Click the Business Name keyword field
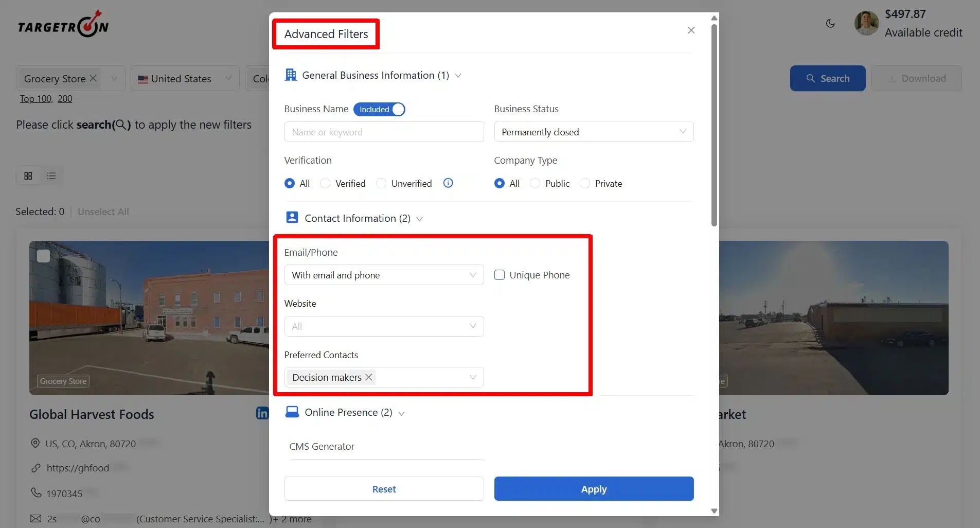 384,132
